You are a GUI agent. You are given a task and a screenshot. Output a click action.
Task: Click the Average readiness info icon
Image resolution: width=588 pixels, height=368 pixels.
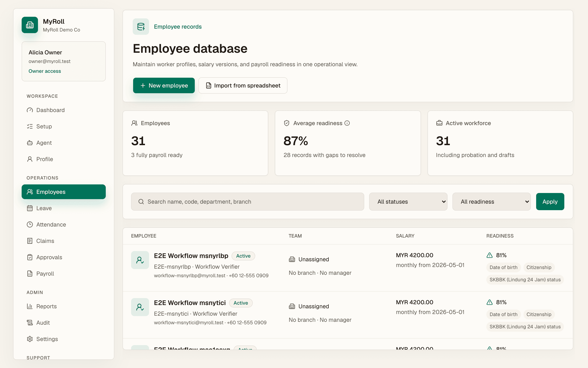click(x=347, y=123)
